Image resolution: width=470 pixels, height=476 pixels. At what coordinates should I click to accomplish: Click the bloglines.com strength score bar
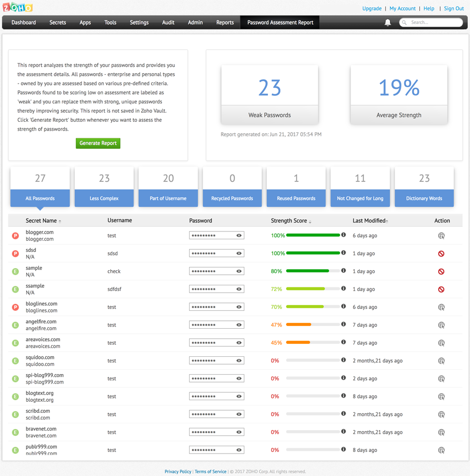pos(313,307)
